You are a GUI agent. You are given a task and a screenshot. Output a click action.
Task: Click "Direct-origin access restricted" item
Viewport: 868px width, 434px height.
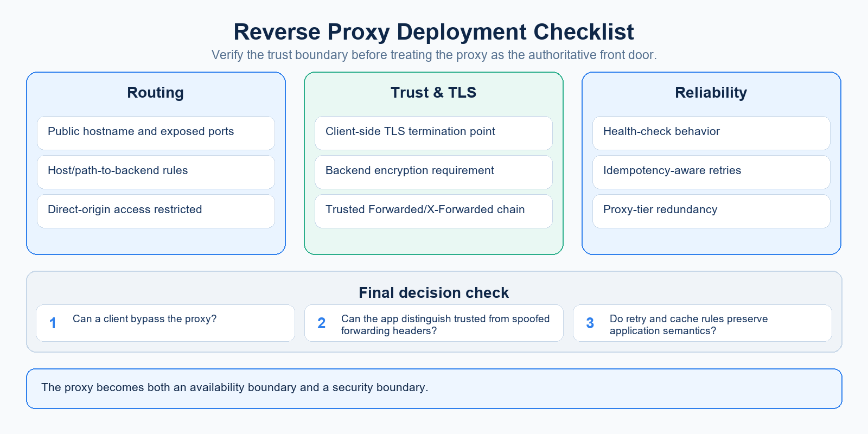(x=156, y=211)
